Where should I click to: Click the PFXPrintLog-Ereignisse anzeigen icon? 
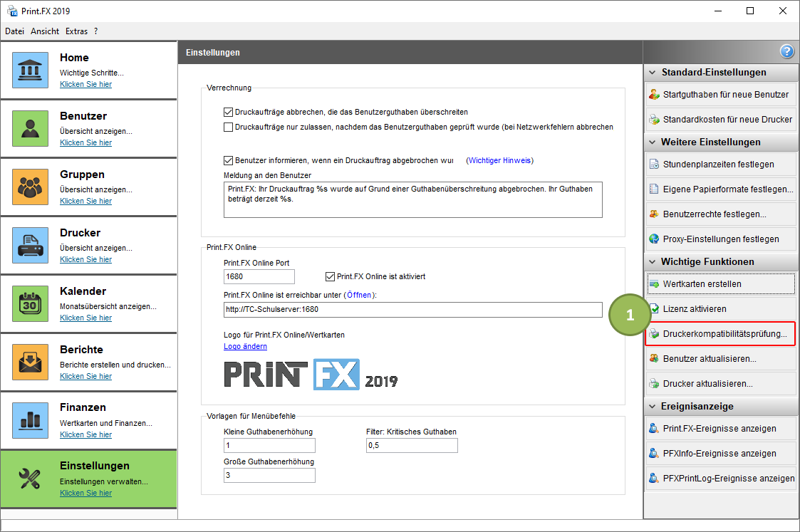click(654, 479)
